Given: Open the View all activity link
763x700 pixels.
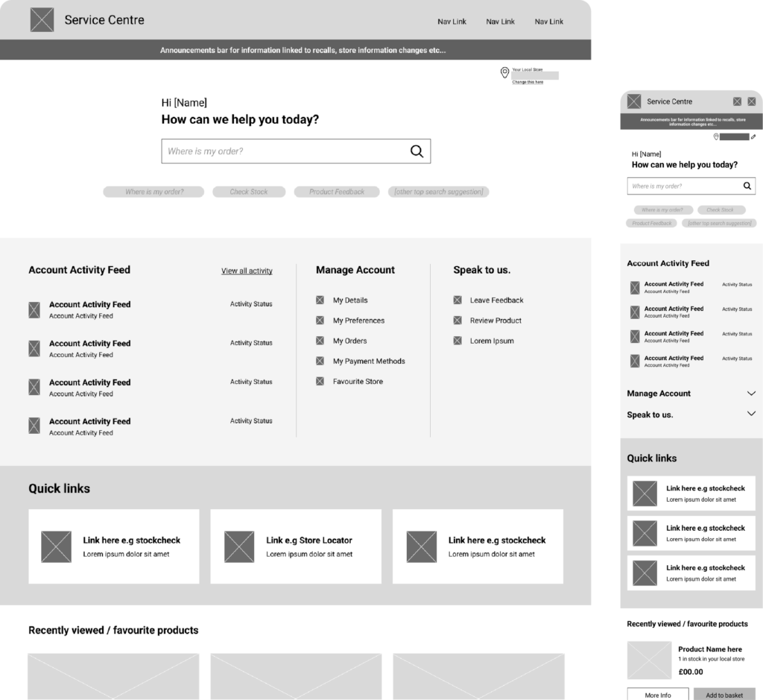Looking at the screenshot, I should pyautogui.click(x=247, y=271).
